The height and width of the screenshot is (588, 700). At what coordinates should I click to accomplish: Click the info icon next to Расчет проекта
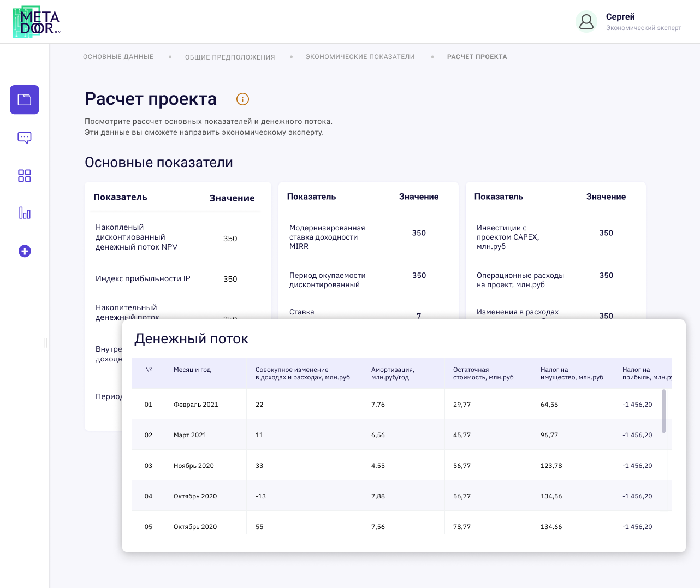click(x=242, y=99)
